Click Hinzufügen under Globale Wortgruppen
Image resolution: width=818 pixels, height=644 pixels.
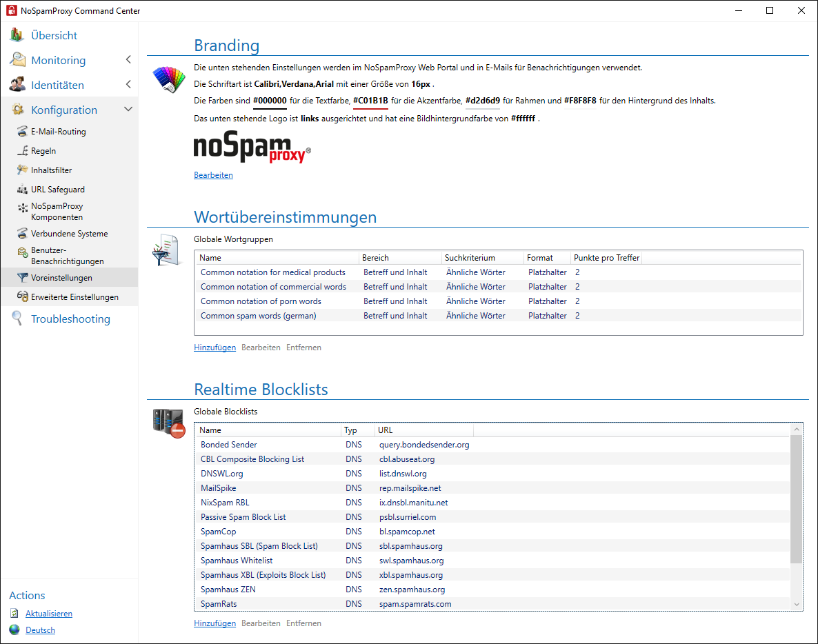point(215,348)
